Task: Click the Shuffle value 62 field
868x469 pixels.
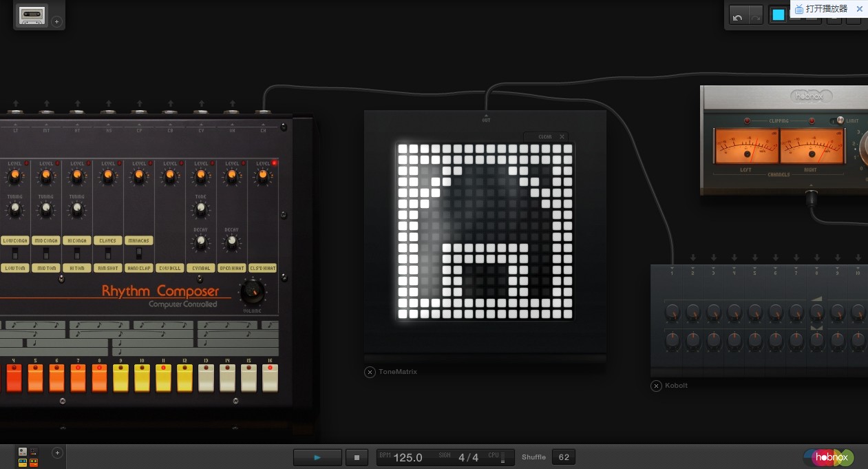Action: tap(564, 457)
